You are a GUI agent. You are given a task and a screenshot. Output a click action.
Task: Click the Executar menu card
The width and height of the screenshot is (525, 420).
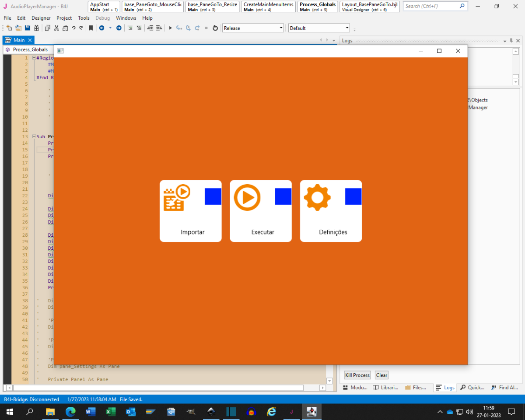click(x=261, y=211)
